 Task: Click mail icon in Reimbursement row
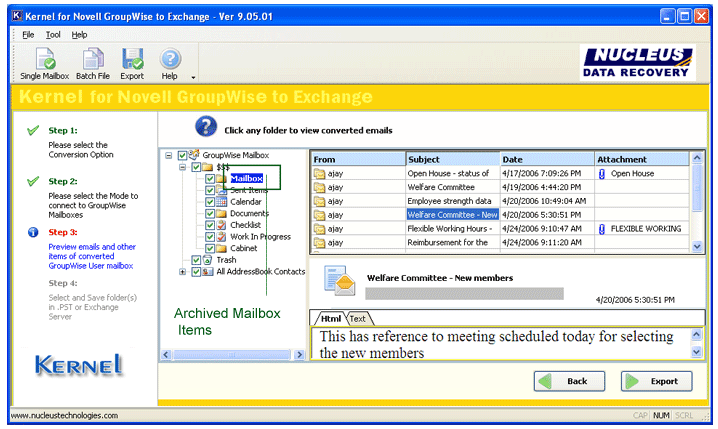click(x=319, y=242)
